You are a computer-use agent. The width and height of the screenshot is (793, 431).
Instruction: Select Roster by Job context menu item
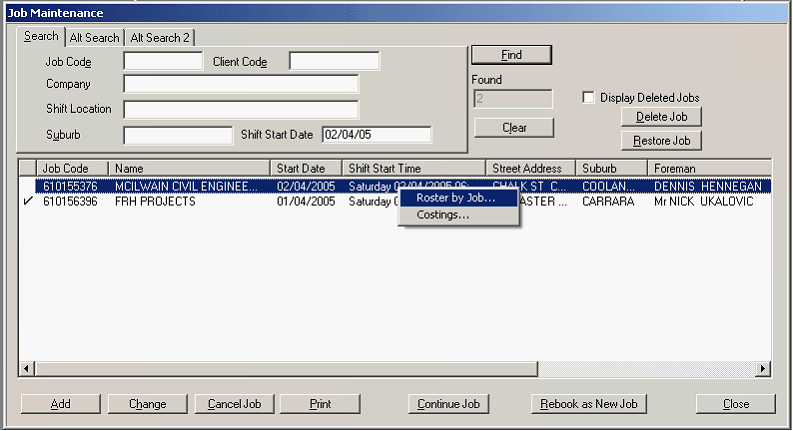tap(456, 198)
